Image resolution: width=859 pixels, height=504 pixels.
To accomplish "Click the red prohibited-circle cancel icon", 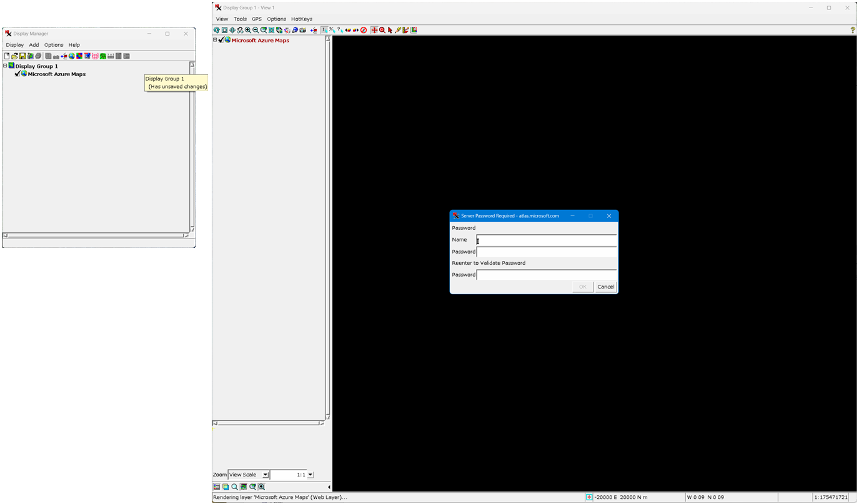I will (x=364, y=30).
